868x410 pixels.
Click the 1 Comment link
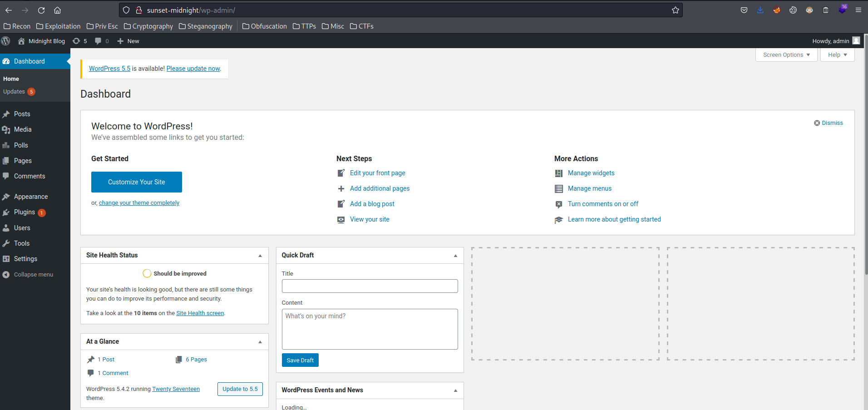pos(113,373)
